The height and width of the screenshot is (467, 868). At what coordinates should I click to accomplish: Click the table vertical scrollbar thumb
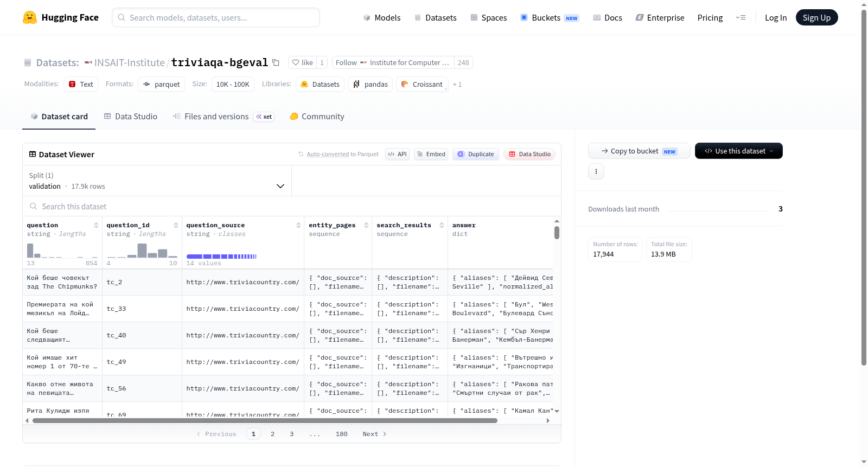557,233
